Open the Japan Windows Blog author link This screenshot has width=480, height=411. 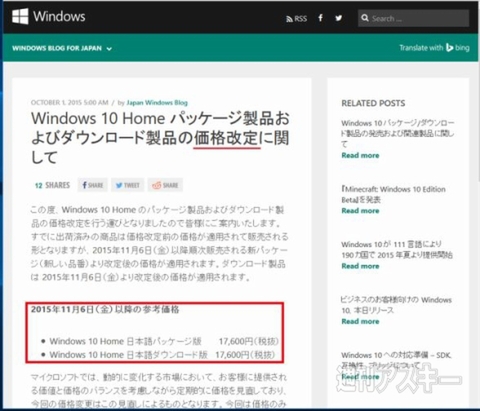pyautogui.click(x=157, y=103)
